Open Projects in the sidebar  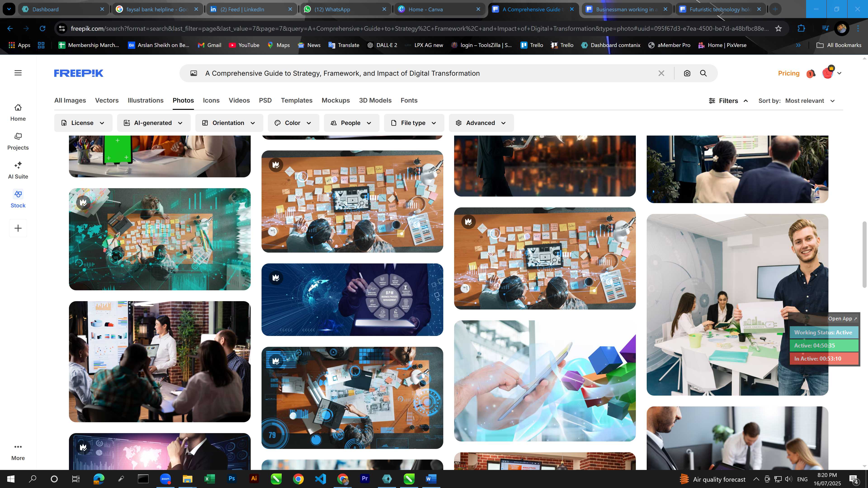[18, 141]
